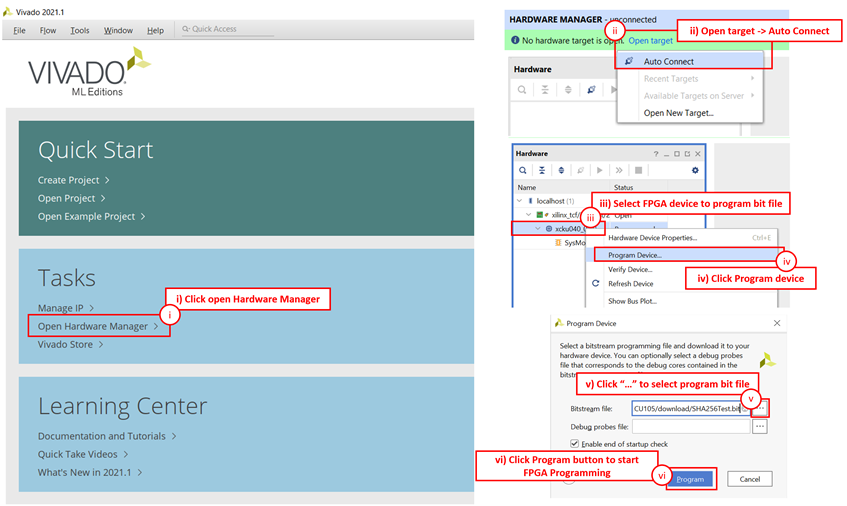847x506 pixels.
Task: Click the Status column header
Action: pyautogui.click(x=623, y=187)
